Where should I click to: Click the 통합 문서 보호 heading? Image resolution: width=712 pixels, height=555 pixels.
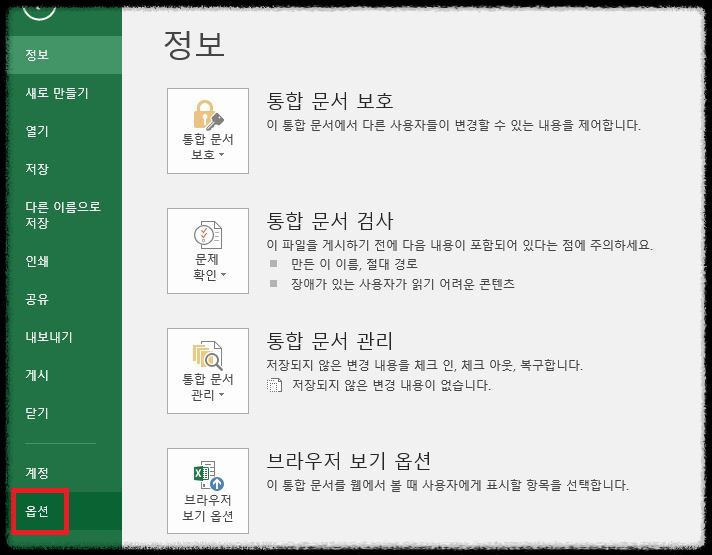330,101
